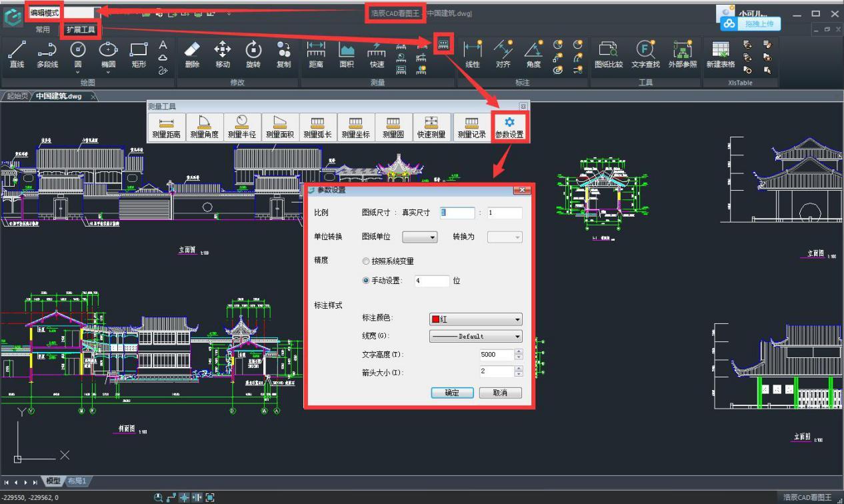Viewport: 844px width, 504px height.
Task: Click the text 'A' tool in 绘图 group
Action: [x=163, y=45]
